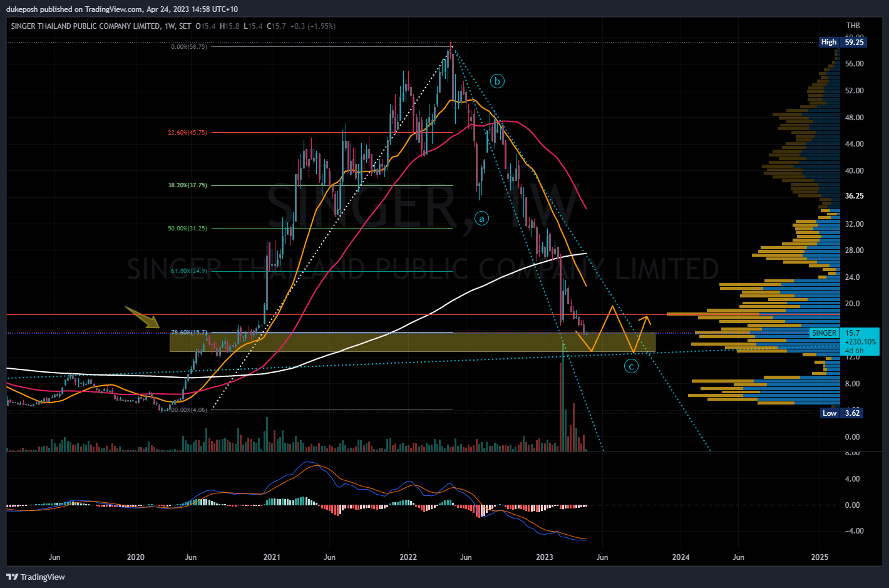Click the 2025 time axis label
The width and height of the screenshot is (889, 588).
(x=820, y=557)
